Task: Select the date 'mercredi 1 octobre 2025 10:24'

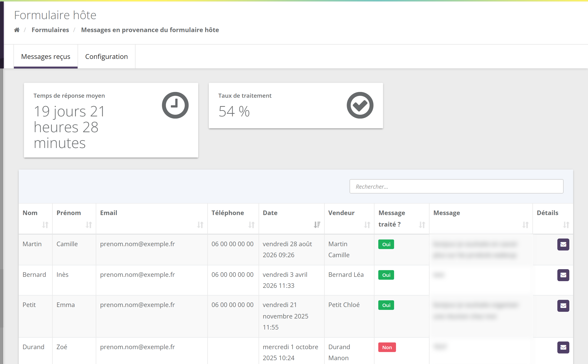Action: [x=290, y=352]
